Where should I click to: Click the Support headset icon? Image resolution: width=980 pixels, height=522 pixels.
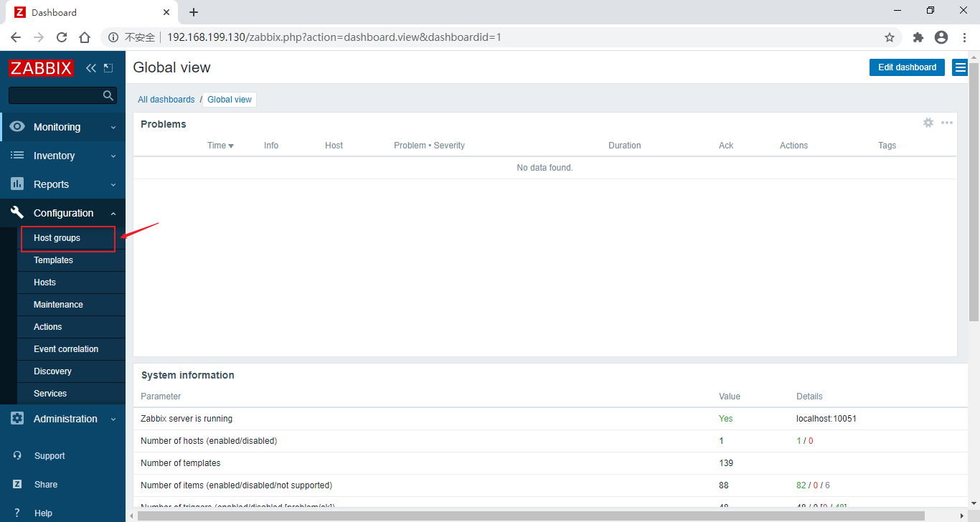(17, 455)
